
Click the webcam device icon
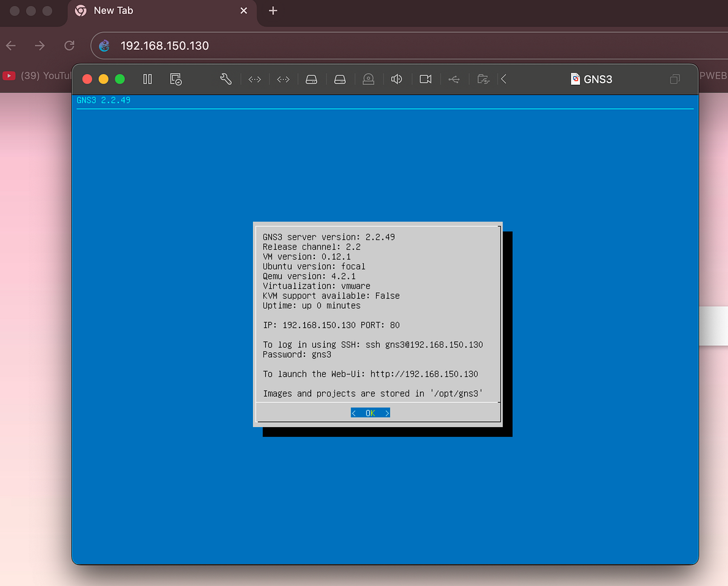click(x=425, y=79)
